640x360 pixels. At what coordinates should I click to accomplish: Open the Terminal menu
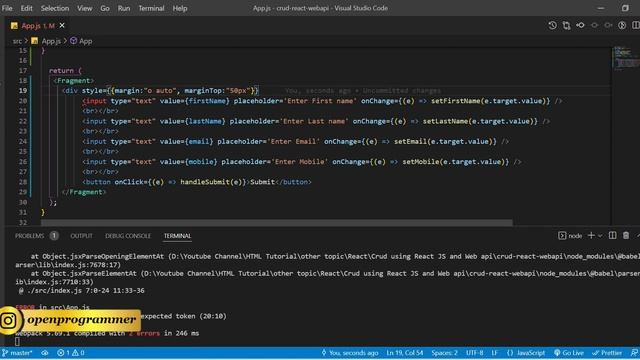click(x=151, y=8)
